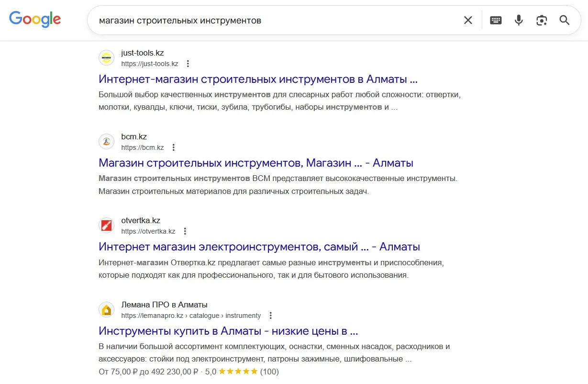Clear the search query with X icon
The image size is (588, 384).
[468, 20]
